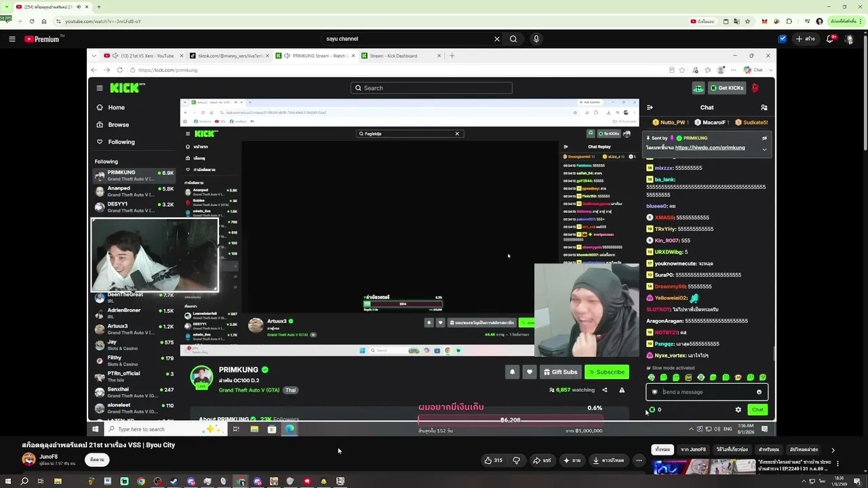Open the suggested video thumbnail in sidebar
Viewport: 868px width, 488px height.
coord(704,466)
